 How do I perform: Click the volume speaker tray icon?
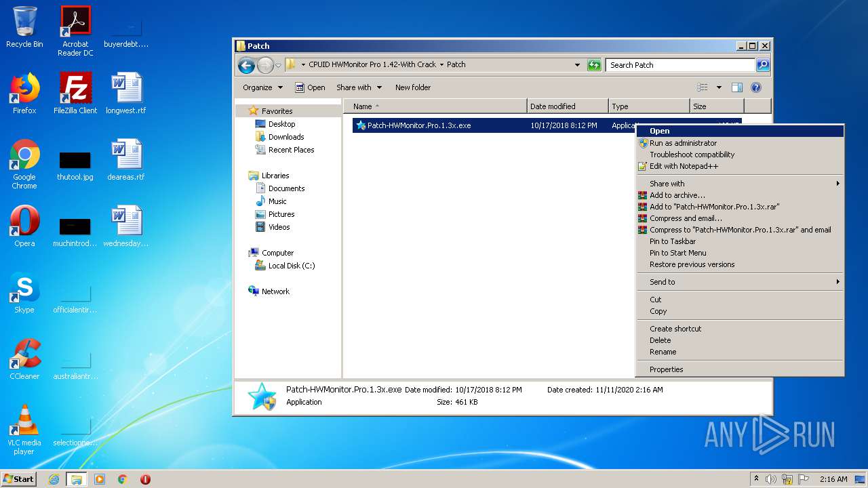tap(771, 479)
